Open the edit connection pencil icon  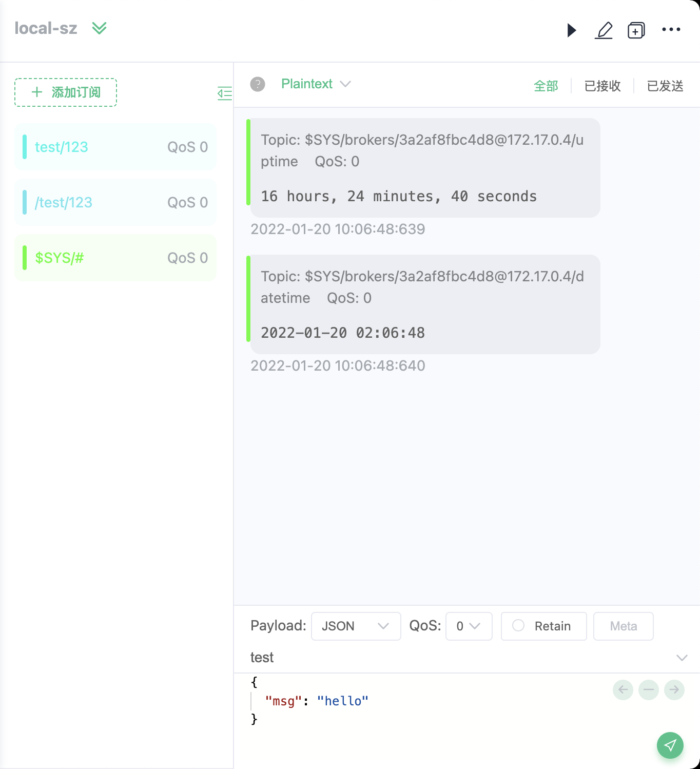604,30
